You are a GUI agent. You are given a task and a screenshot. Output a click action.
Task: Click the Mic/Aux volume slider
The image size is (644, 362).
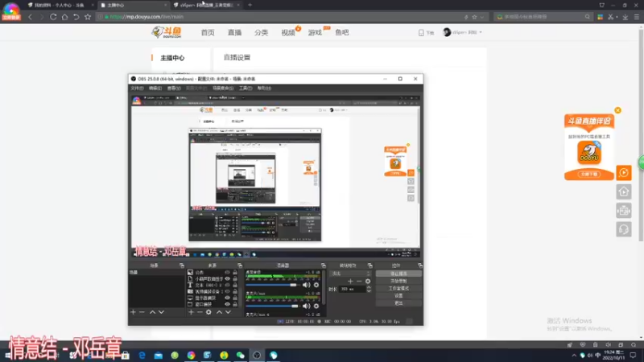[x=272, y=306]
